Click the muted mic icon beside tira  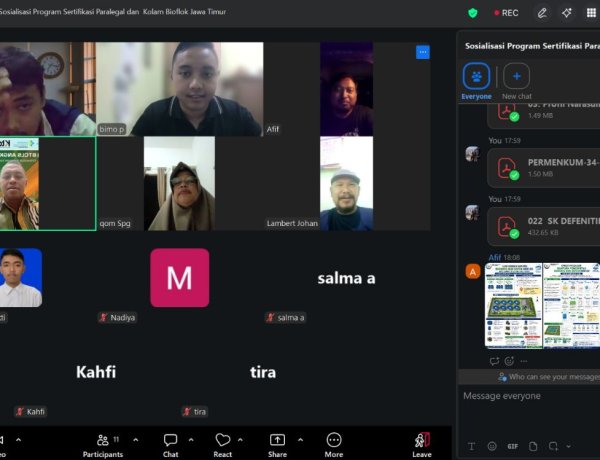(x=187, y=412)
